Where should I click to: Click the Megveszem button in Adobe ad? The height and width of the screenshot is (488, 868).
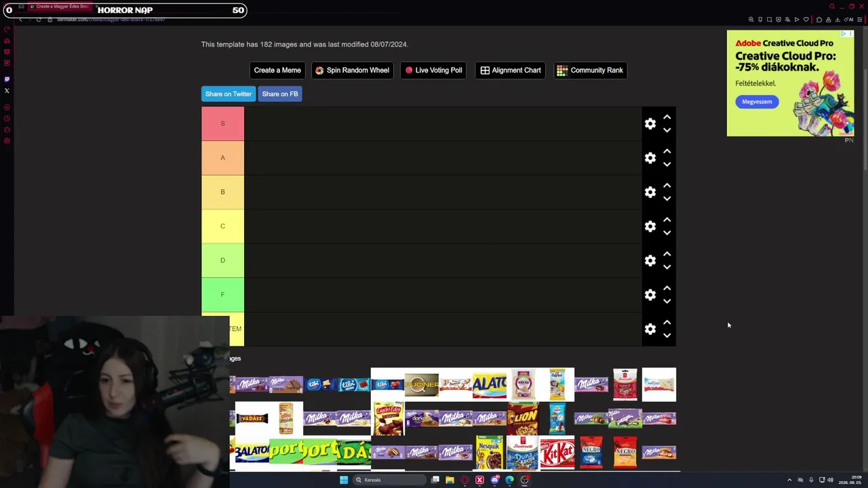(757, 102)
